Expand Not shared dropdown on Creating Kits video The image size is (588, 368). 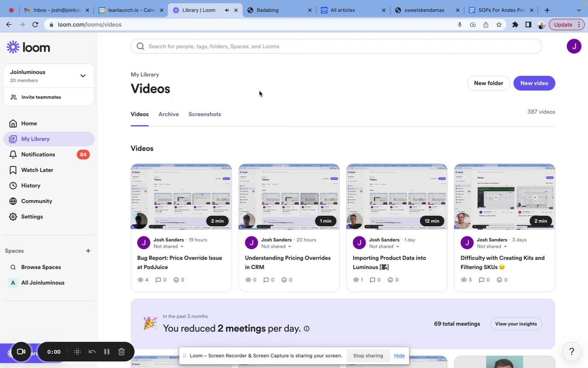[x=492, y=247]
